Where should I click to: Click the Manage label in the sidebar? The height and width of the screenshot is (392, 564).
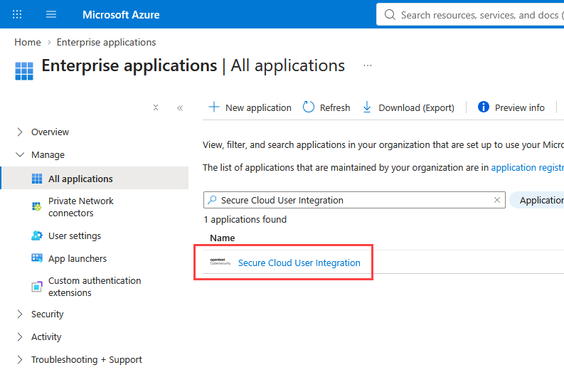tap(48, 155)
